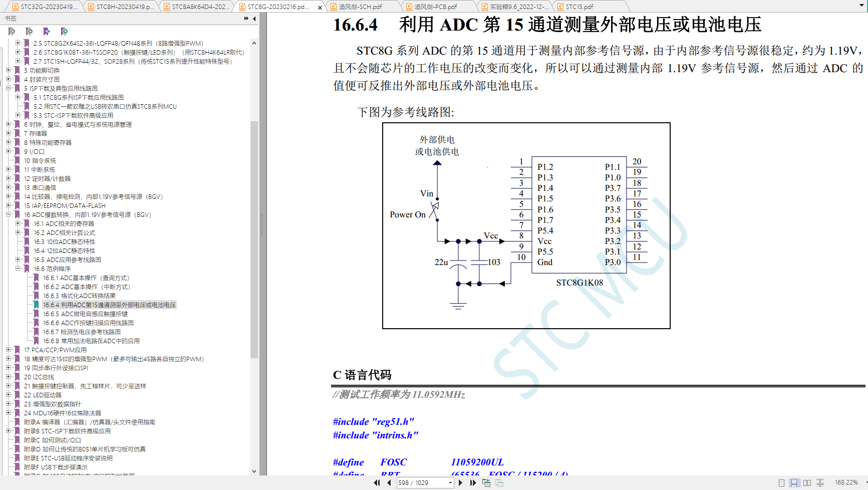
Task: Select continuous facing view mode
Action: [x=820, y=483]
